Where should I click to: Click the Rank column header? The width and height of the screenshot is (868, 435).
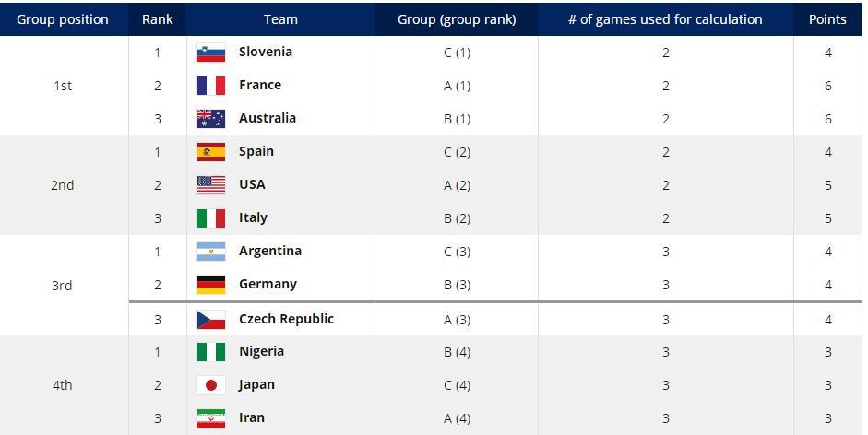click(x=157, y=19)
